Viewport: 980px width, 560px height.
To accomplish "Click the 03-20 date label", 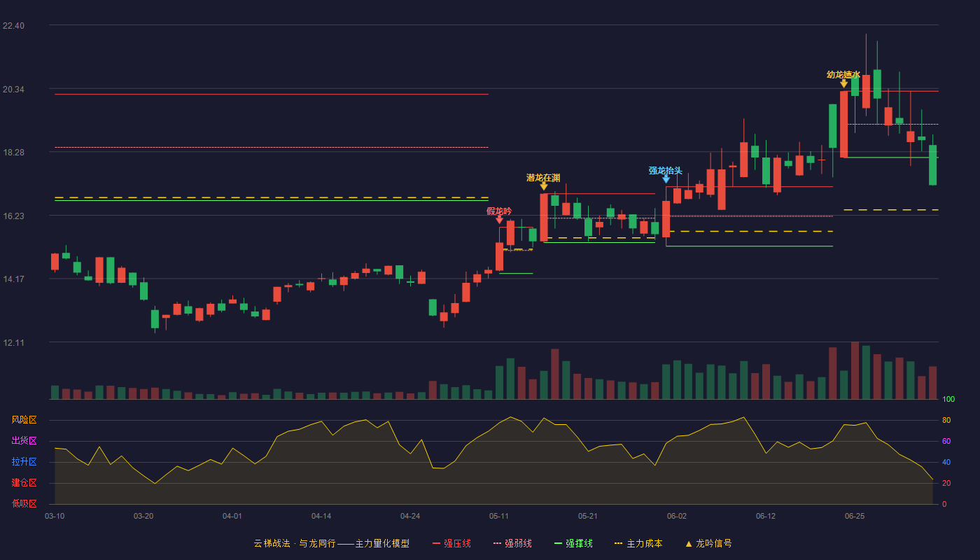I will [143, 516].
